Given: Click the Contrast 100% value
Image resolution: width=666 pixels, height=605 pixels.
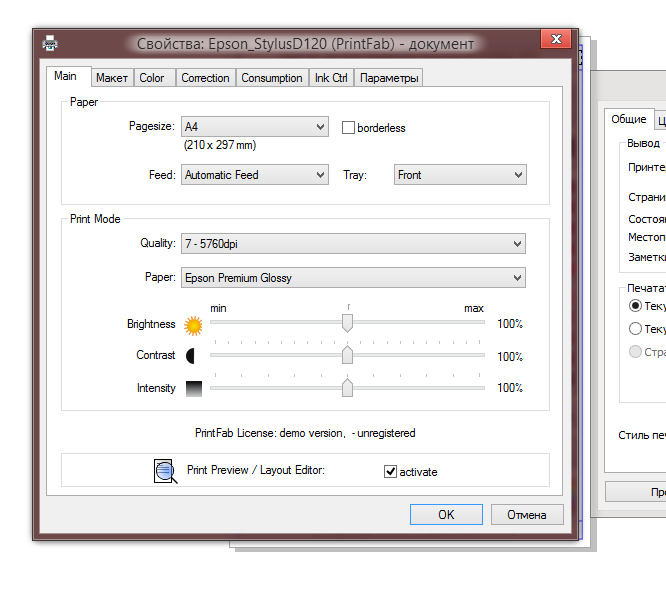Looking at the screenshot, I should (510, 356).
